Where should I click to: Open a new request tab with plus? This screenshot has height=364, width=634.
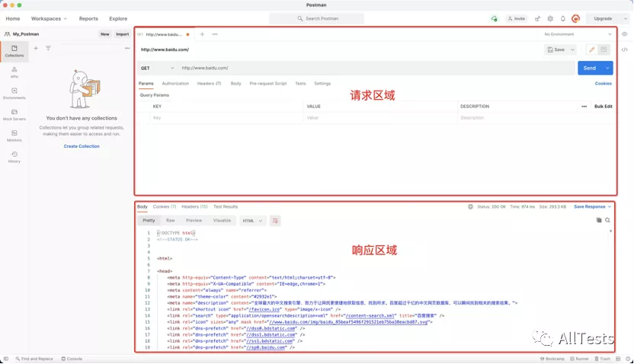(x=202, y=34)
